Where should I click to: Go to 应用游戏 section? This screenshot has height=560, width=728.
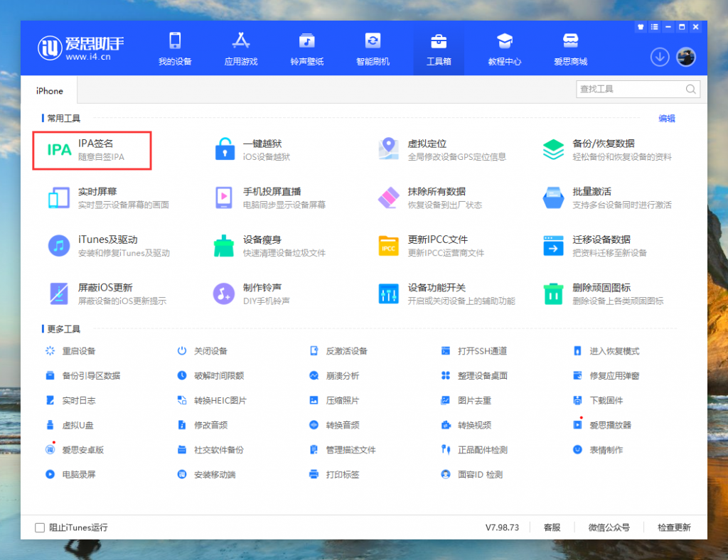coord(241,48)
